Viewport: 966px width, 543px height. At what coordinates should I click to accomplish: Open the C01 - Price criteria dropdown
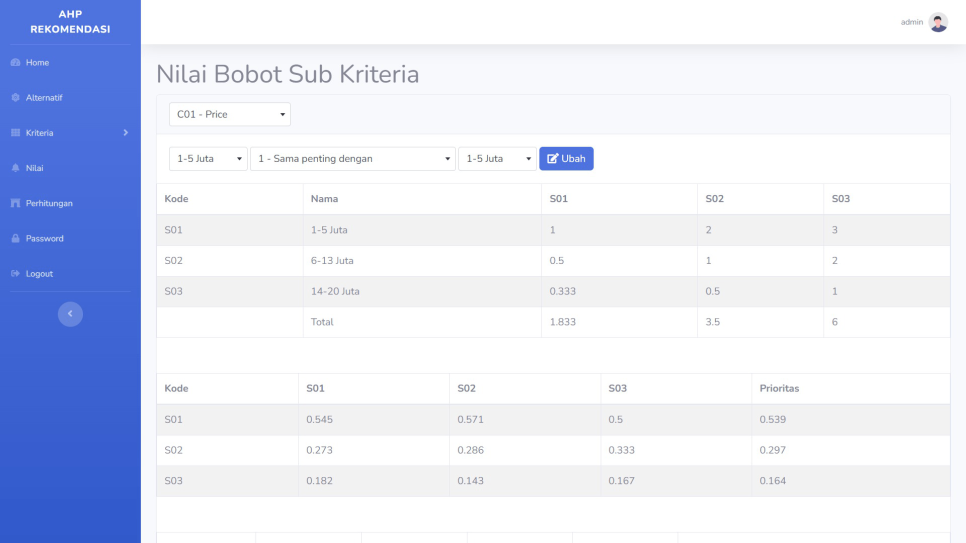pyautogui.click(x=230, y=114)
